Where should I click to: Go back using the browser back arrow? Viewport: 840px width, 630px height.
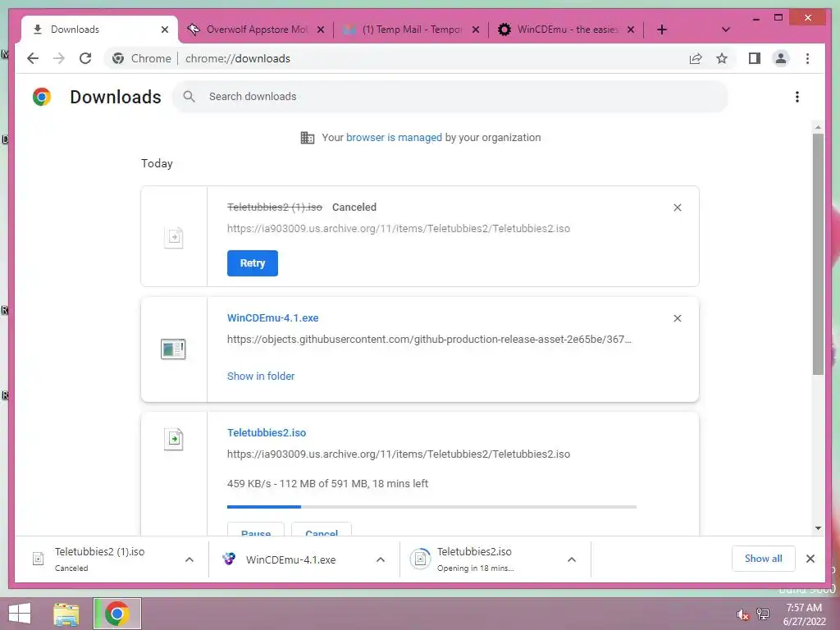click(x=33, y=58)
